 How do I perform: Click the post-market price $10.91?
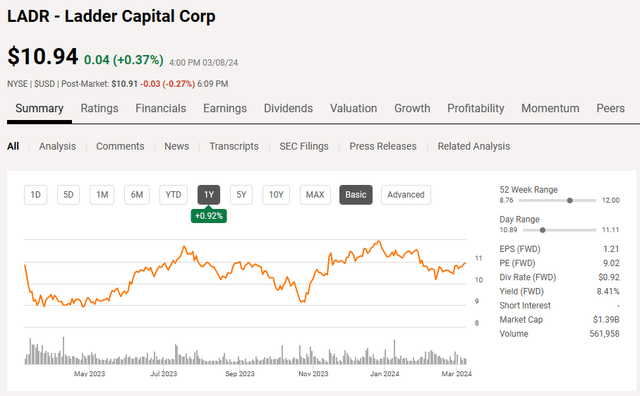pyautogui.click(x=124, y=84)
